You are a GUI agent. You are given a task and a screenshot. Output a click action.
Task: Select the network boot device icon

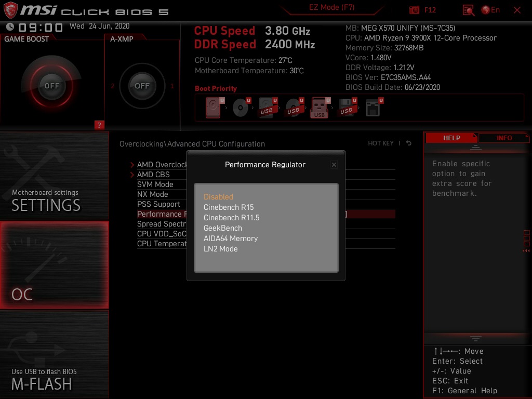tap(374, 108)
